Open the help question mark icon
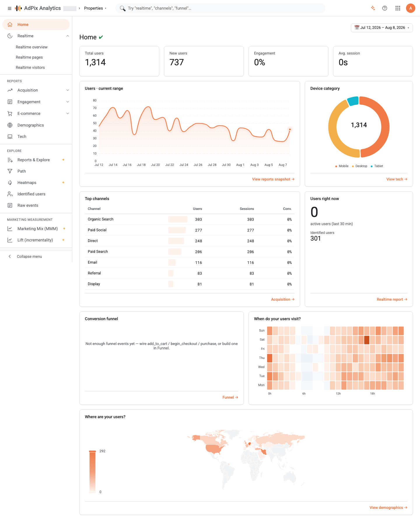 [x=385, y=8]
